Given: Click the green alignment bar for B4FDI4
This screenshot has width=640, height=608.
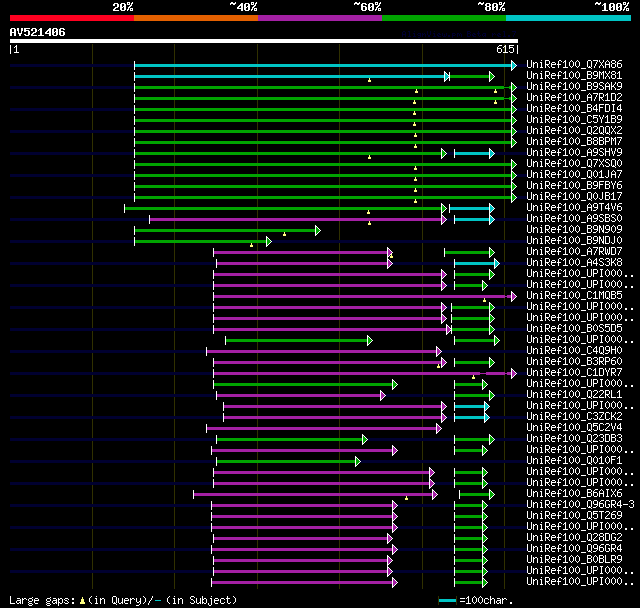Looking at the screenshot, I should click(x=325, y=109).
